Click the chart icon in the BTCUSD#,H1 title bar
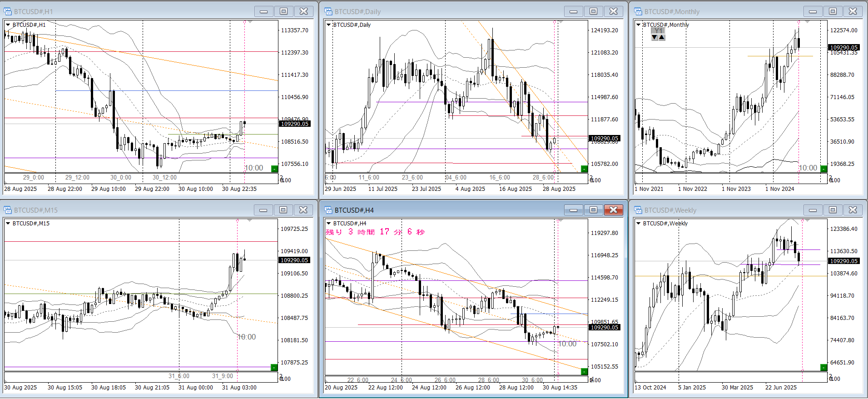Screen dimensions: 868x399 click(x=8, y=11)
